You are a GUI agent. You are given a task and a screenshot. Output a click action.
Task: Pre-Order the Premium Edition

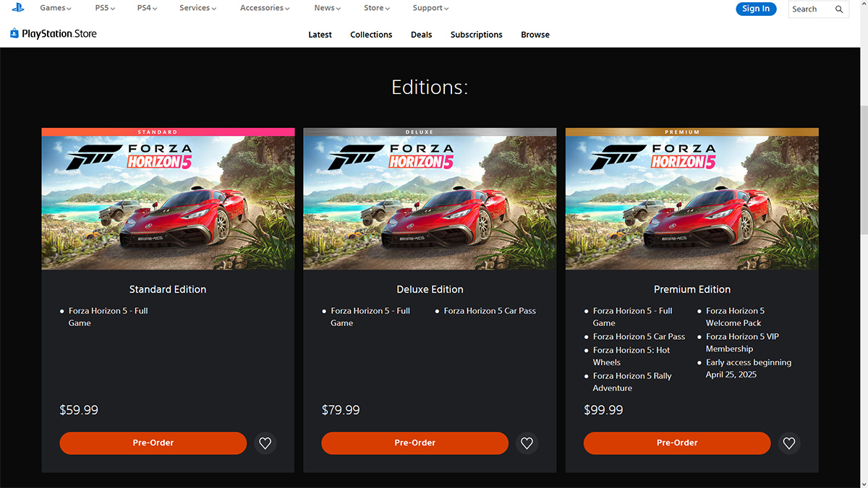point(677,443)
